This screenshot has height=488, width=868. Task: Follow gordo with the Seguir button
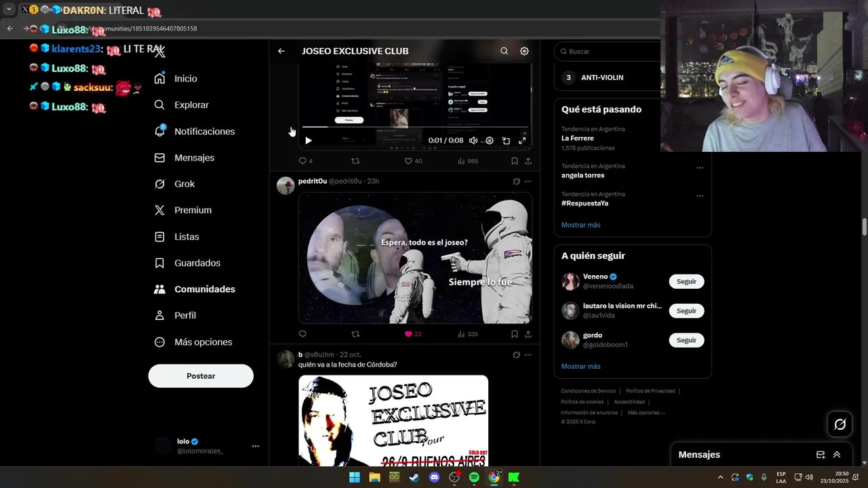click(x=686, y=340)
